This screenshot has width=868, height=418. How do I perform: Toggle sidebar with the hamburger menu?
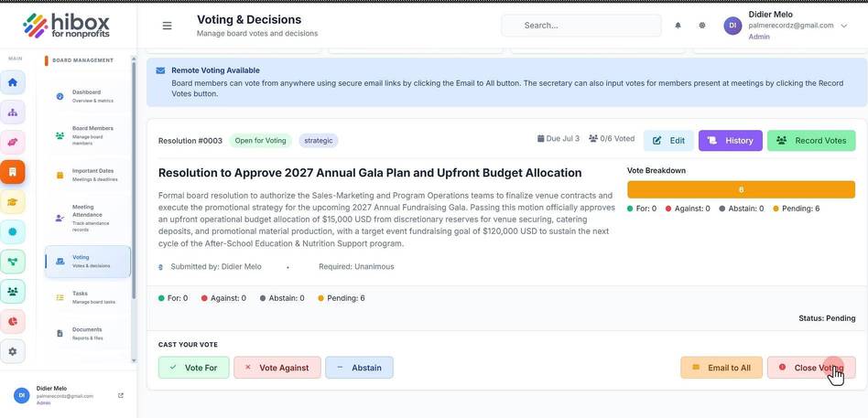167,26
